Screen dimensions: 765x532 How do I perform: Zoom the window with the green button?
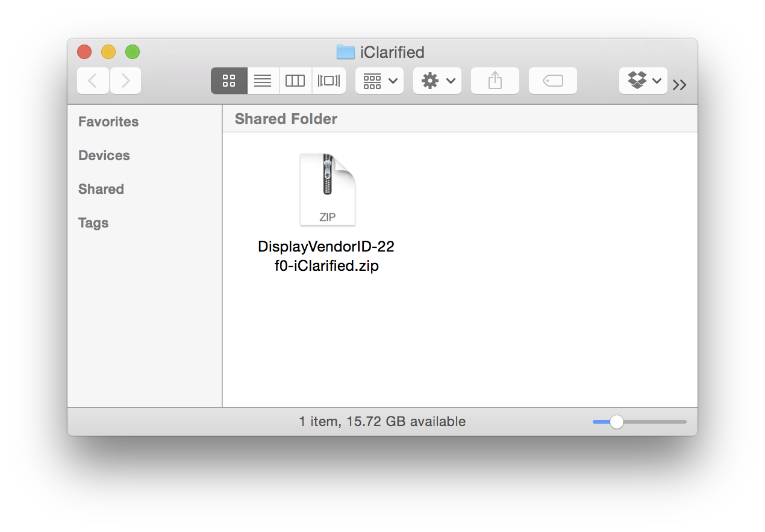(x=133, y=52)
